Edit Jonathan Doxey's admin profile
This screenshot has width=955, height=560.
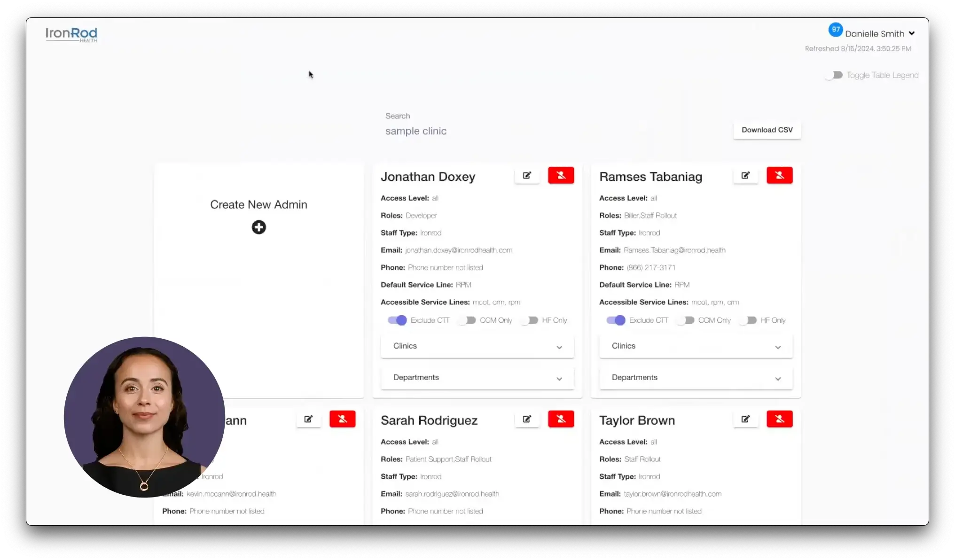tap(527, 175)
